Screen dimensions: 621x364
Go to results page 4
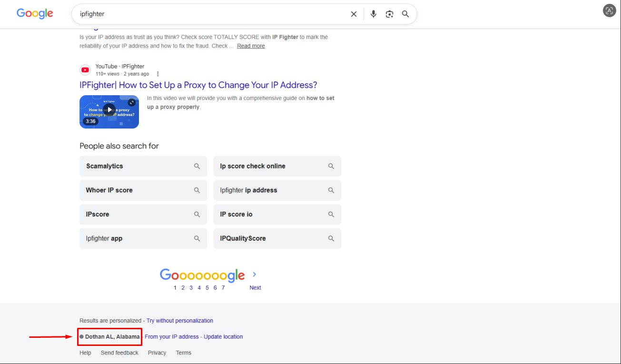(199, 288)
